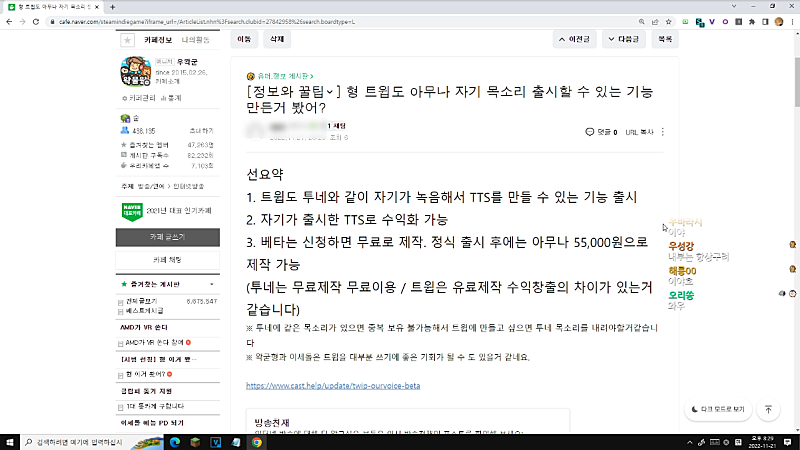Collapse the 즐겨찾는 게시판 section arrow
Viewport: 800px width, 450px height.
pos(212,284)
